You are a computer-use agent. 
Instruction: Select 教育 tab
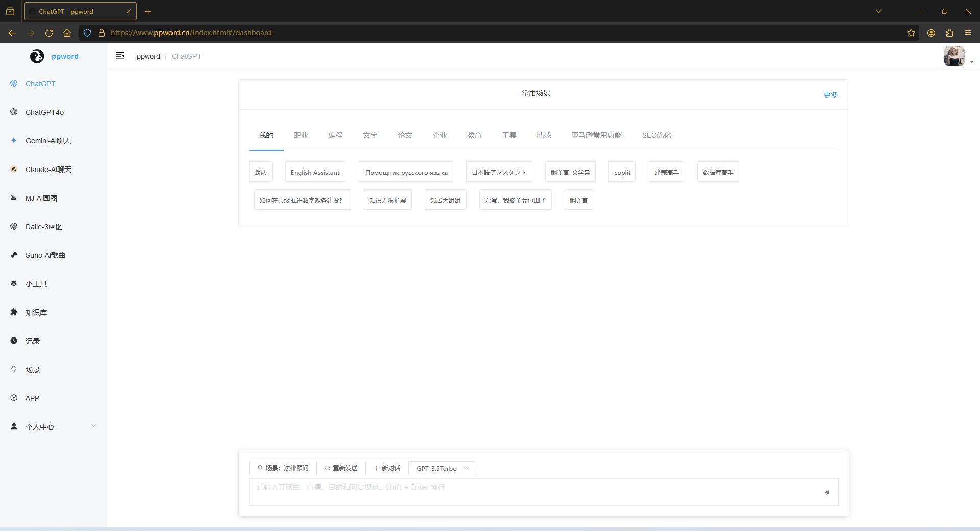pos(474,135)
